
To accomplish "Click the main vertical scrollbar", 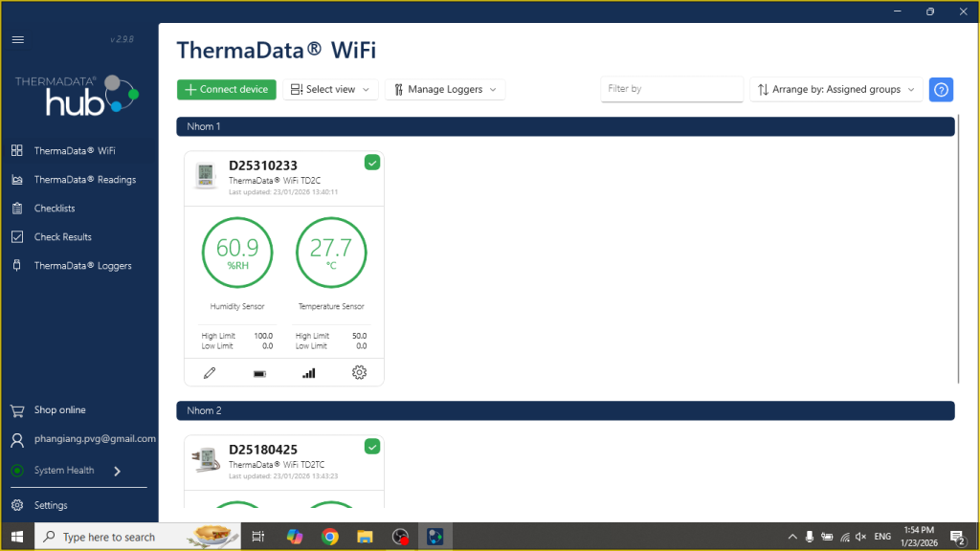I will click(958, 249).
